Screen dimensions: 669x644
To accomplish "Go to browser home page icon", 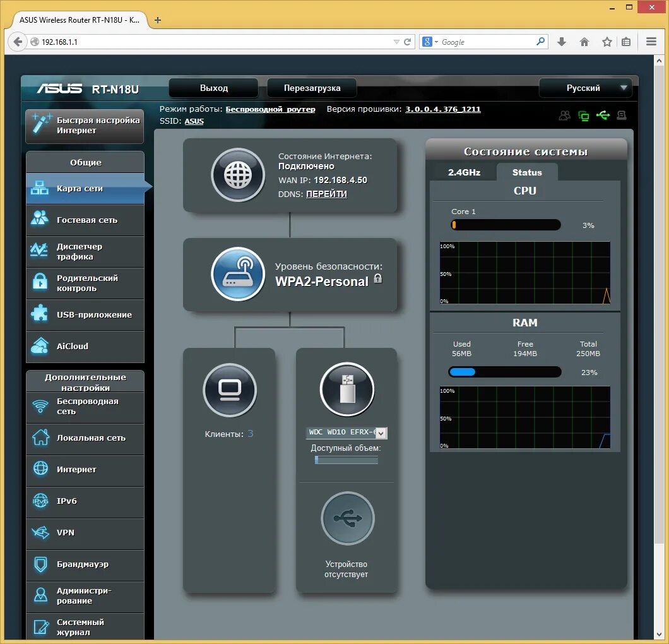I will click(584, 42).
